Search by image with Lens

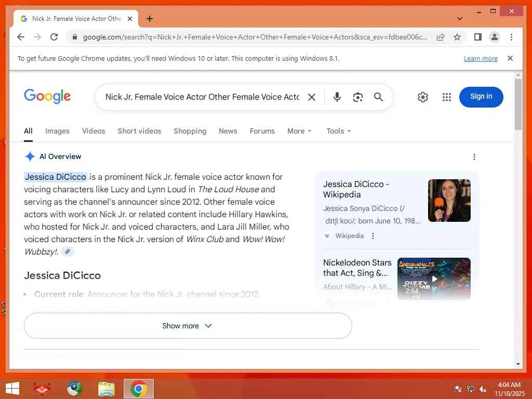[x=357, y=97]
